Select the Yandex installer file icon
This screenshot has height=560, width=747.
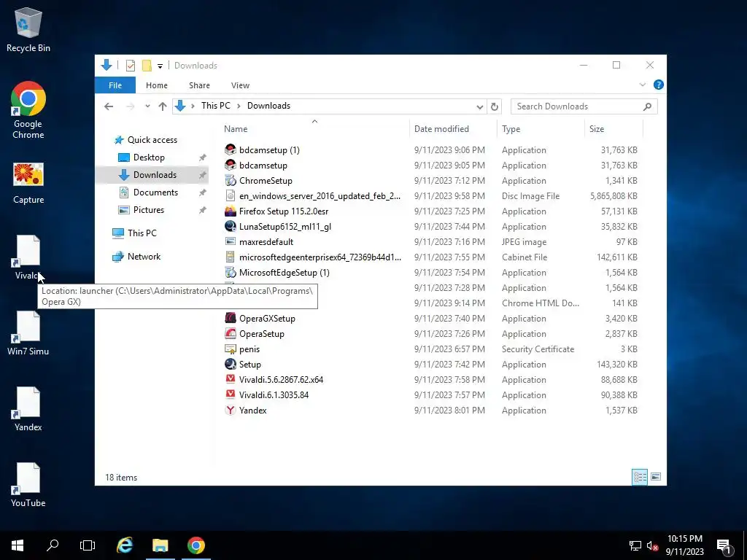tap(230, 410)
